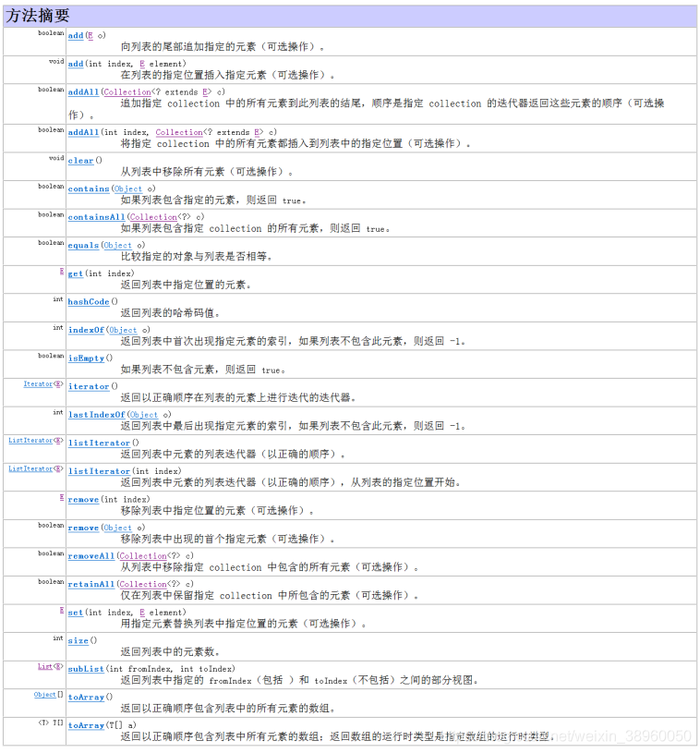Click E parameter link in add(int index, E element)
This screenshot has height=753, width=700.
142,64
